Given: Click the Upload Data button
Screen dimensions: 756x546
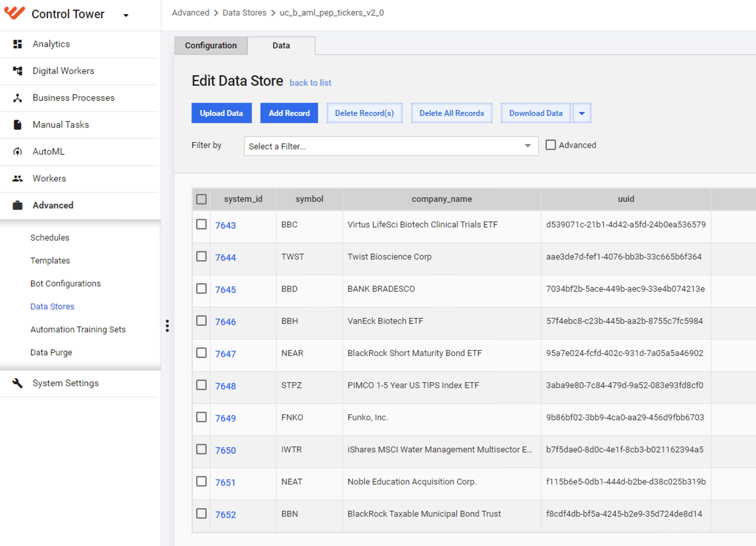Looking at the screenshot, I should coord(221,113).
